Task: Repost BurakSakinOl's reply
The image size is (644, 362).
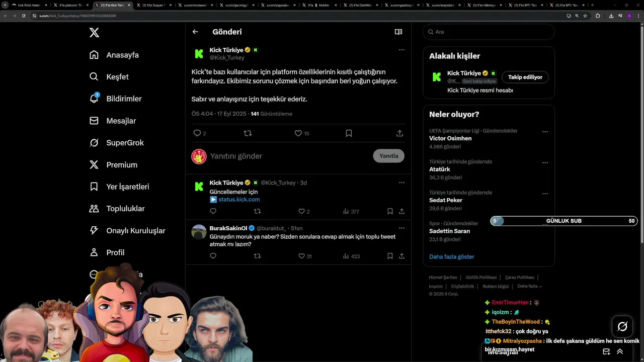Action: pyautogui.click(x=257, y=256)
